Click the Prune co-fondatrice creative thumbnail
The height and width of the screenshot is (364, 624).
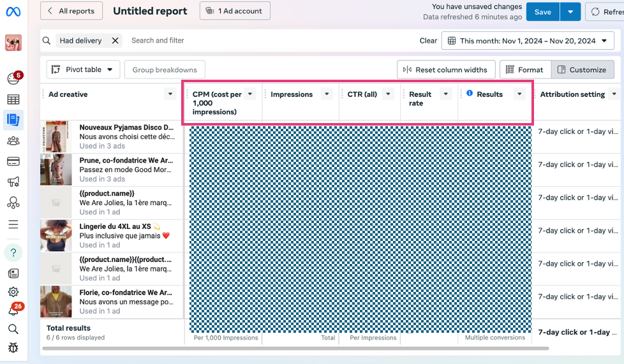(x=56, y=170)
